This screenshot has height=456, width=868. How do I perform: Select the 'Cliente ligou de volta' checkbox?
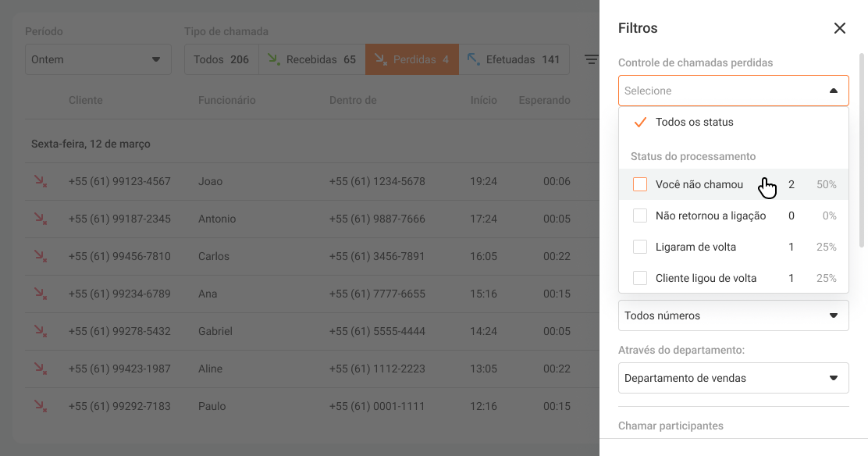point(640,278)
